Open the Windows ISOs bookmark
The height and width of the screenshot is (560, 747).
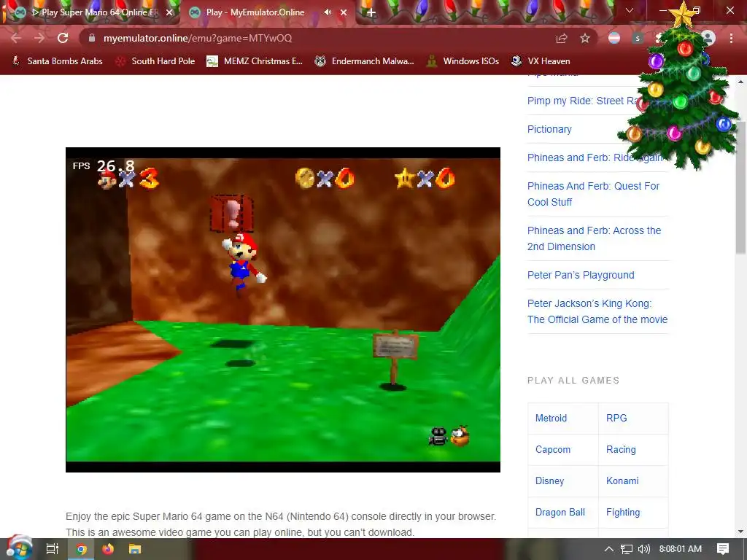[x=462, y=61]
